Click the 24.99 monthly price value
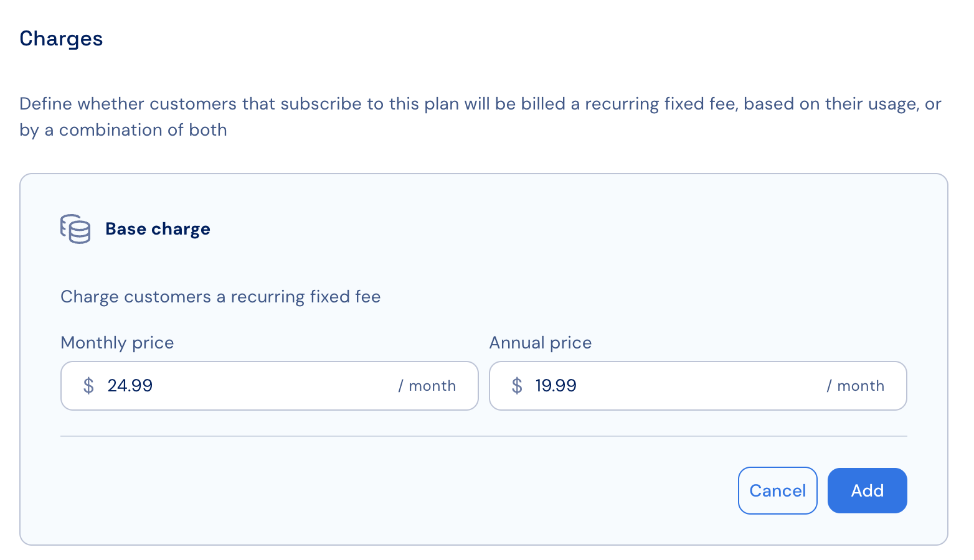This screenshot has height=560, width=974. click(130, 386)
